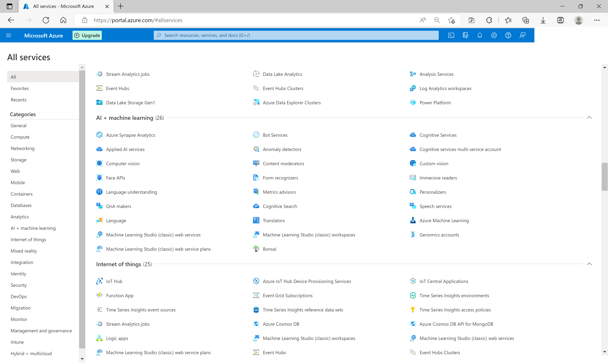This screenshot has height=364, width=608.
Task: Choose the Networking category
Action: point(23,148)
